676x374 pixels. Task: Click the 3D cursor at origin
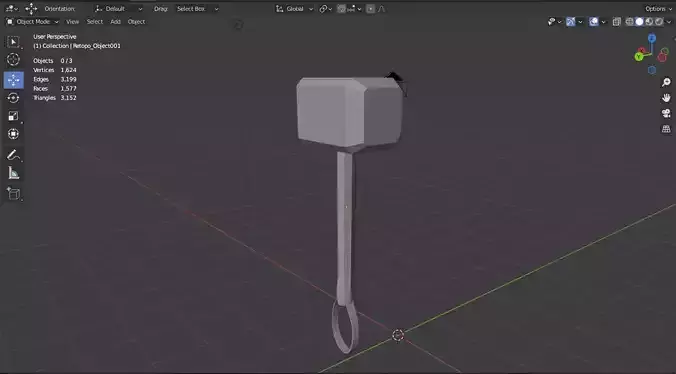click(398, 335)
